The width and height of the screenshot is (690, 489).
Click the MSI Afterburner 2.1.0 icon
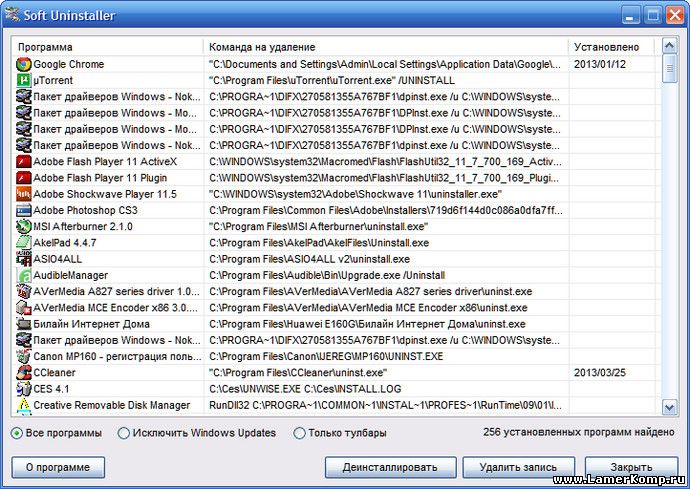tap(23, 226)
